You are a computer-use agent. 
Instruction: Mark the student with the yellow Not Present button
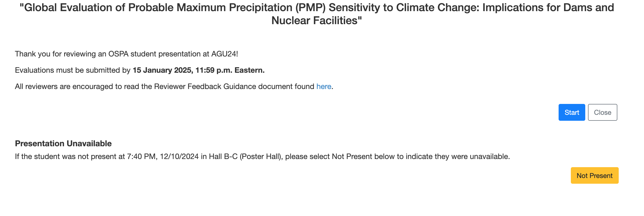coord(595,176)
